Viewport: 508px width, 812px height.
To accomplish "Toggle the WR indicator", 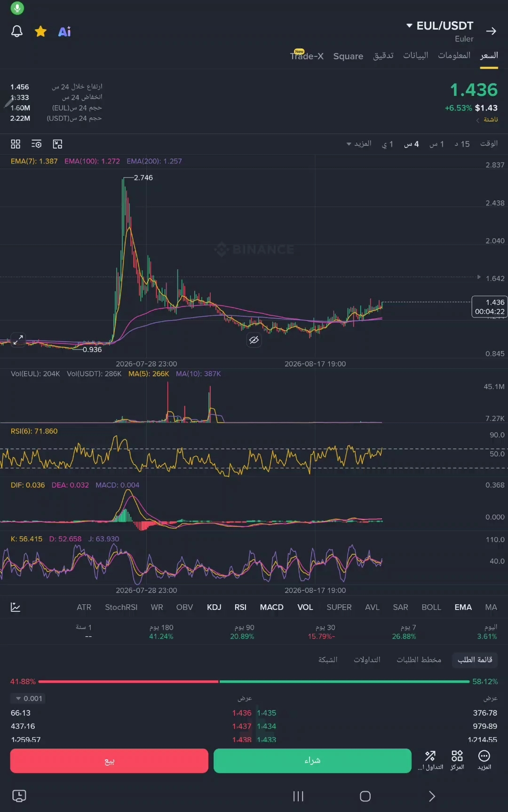I will [157, 607].
